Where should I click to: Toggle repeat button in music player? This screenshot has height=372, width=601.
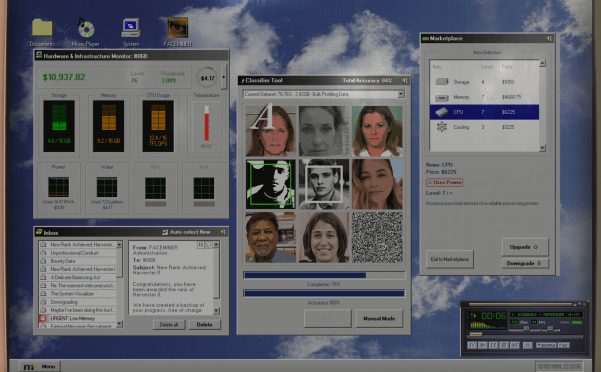564,345
